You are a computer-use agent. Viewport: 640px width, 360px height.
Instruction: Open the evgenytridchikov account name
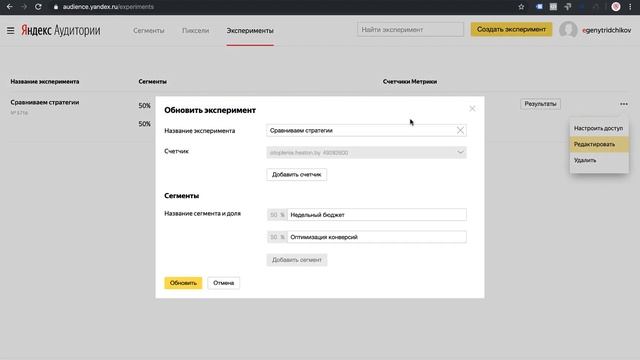(x=607, y=30)
